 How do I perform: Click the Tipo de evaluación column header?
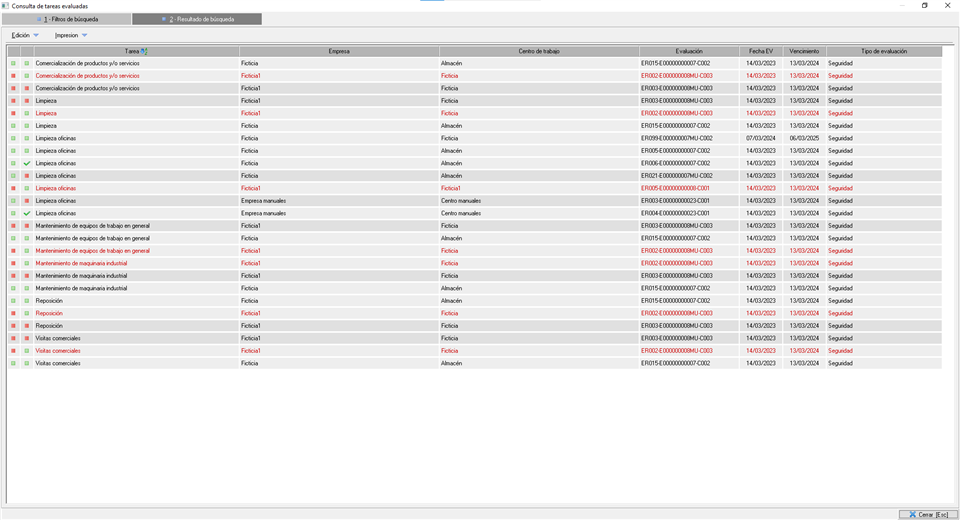click(x=883, y=51)
